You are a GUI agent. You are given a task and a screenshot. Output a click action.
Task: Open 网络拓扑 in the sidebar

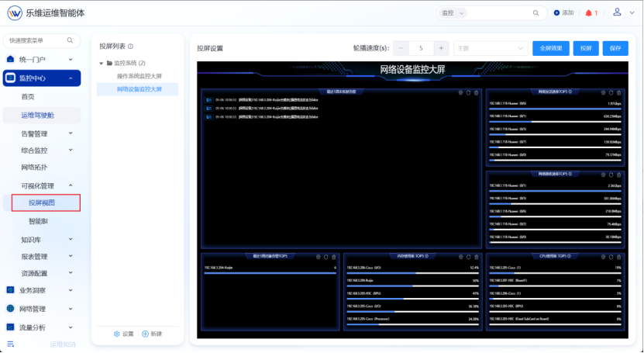coord(34,168)
